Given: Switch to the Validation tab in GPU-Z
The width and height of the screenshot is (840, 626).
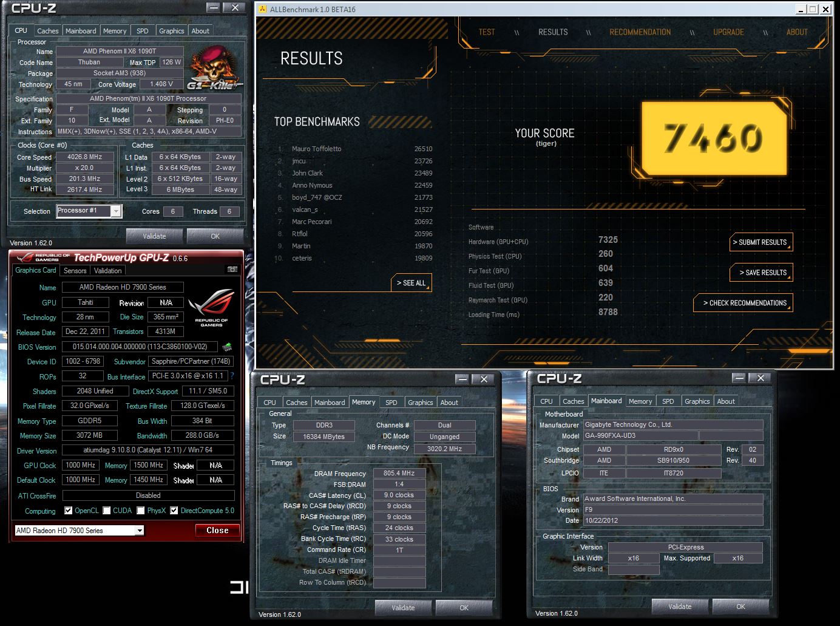Looking at the screenshot, I should pos(107,271).
